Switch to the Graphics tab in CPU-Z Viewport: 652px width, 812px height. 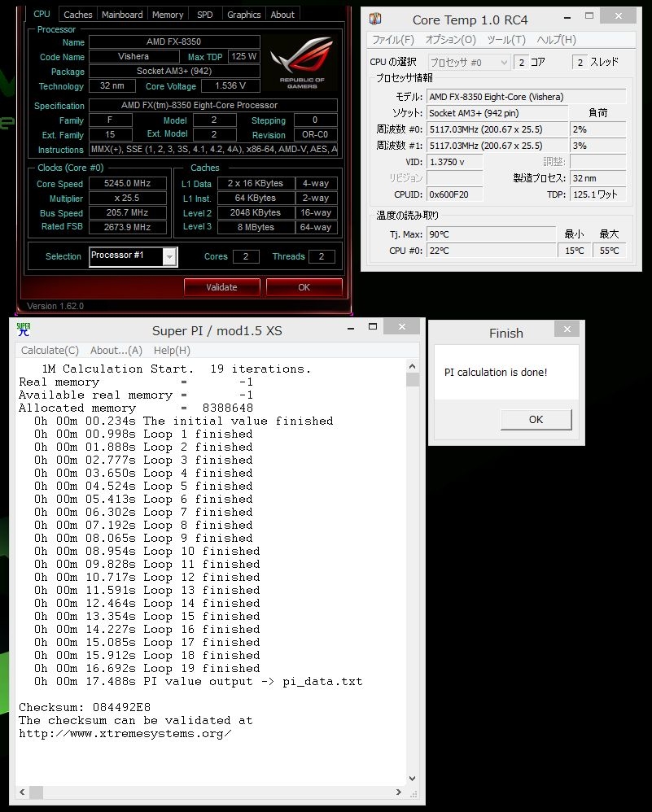243,15
